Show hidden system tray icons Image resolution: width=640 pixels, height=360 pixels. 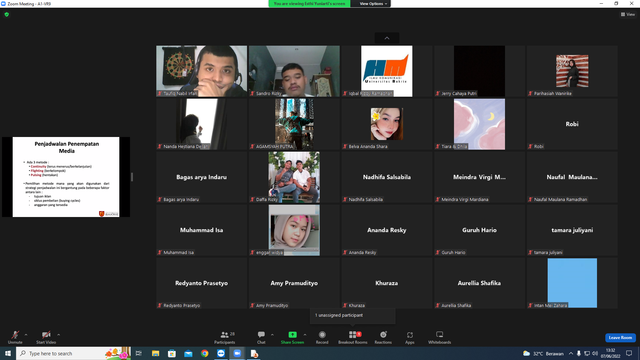(x=571, y=353)
